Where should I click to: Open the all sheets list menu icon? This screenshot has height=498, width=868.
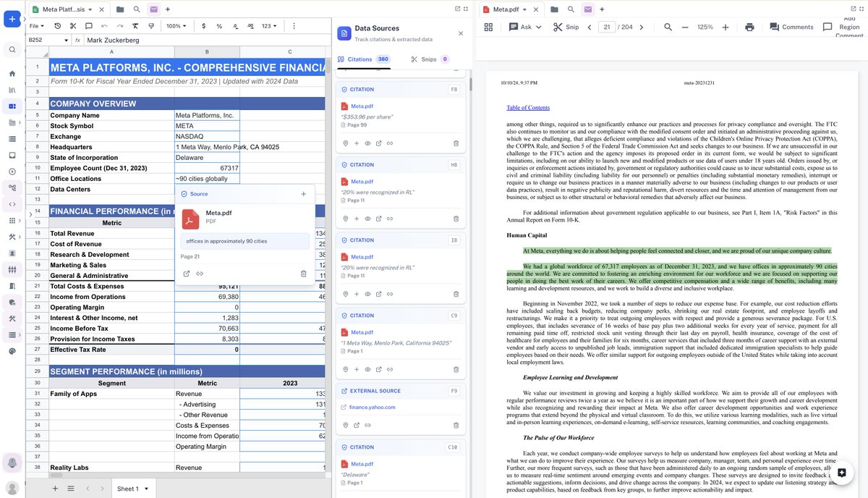coord(70,489)
